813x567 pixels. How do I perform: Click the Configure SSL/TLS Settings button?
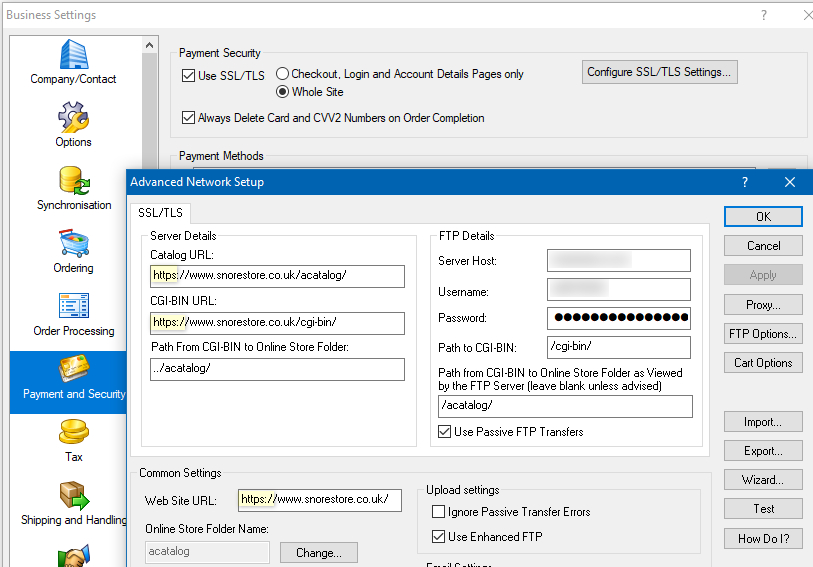[659, 72]
